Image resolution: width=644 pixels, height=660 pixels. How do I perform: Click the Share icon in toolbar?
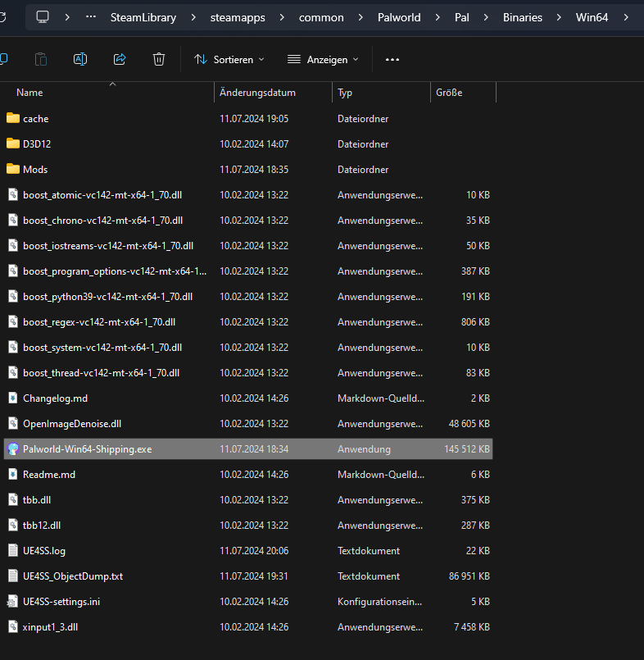pos(120,59)
